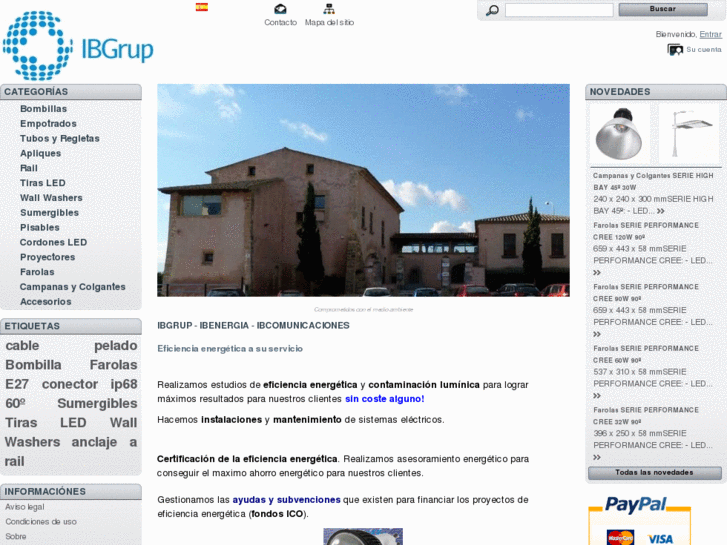Viewport: 727px width, 545px height.
Task: Open the Cordones LED category
Action: point(53,243)
